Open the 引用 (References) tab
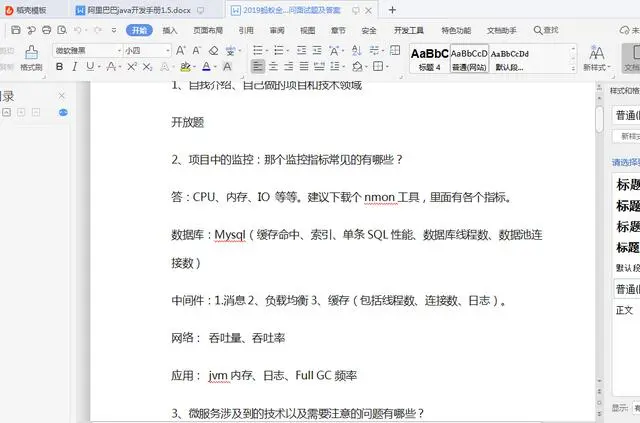Screen dimensions: 640x423 tap(246, 30)
